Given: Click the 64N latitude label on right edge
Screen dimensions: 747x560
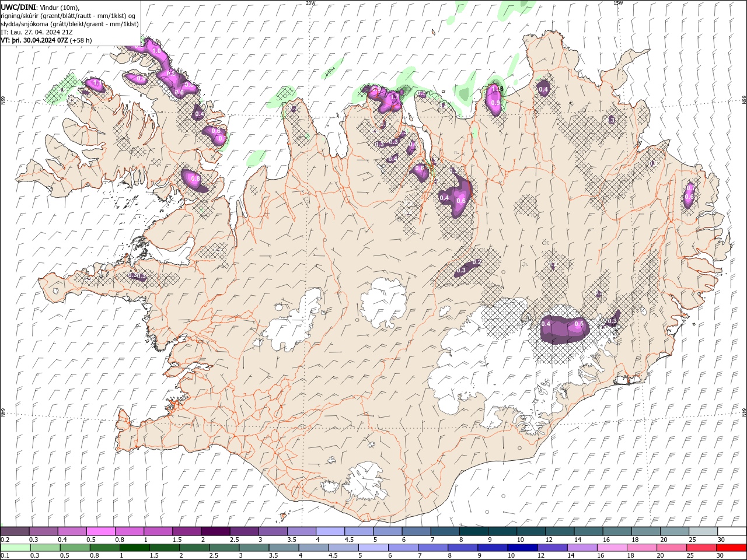Looking at the screenshot, I should [744, 412].
